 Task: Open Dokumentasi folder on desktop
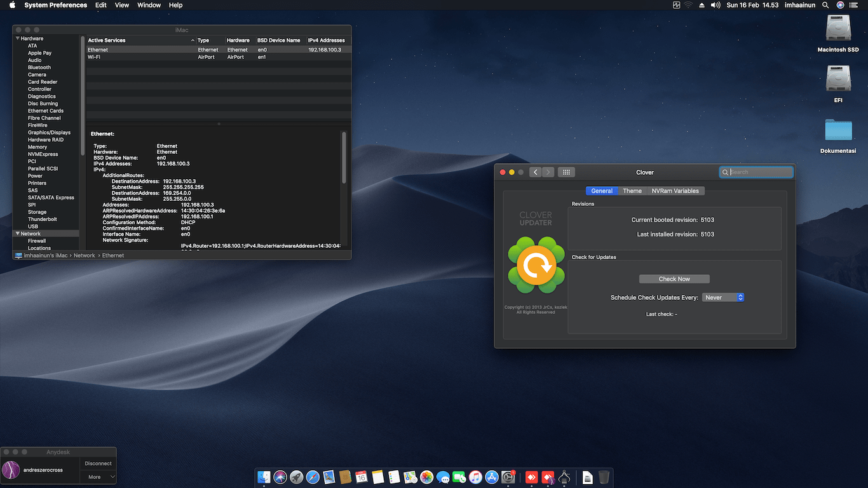(x=837, y=130)
